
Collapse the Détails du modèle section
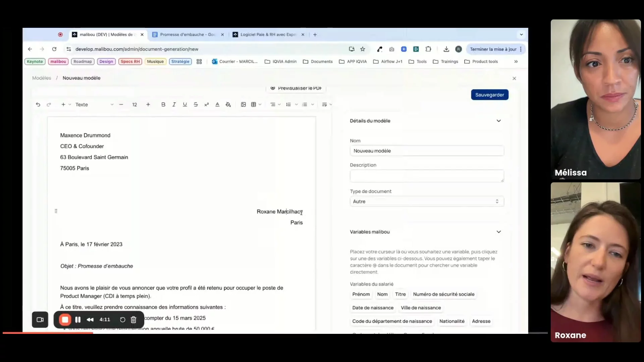(498, 121)
